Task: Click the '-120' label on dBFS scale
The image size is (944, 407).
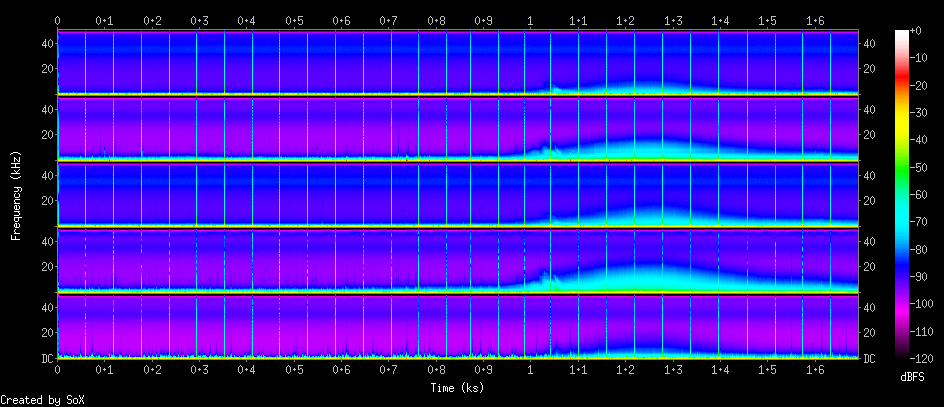Action: [x=925, y=358]
